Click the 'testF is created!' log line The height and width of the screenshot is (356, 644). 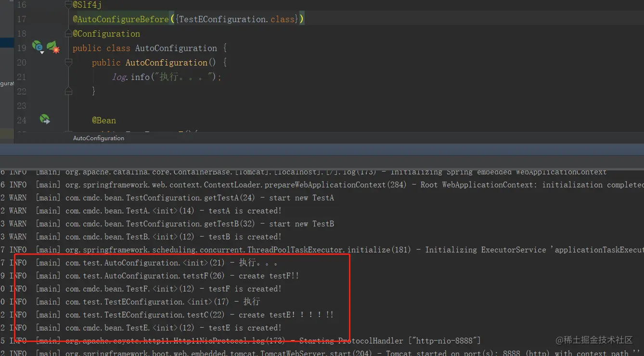141,289
